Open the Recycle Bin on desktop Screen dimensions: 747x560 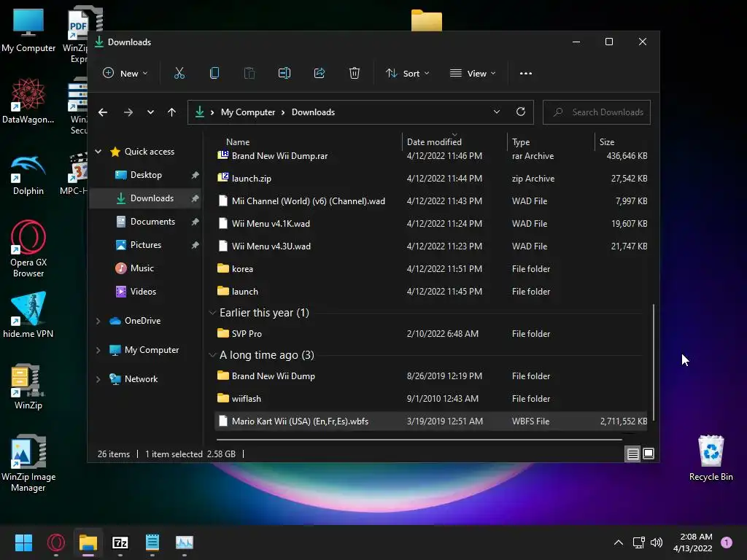pos(711,458)
